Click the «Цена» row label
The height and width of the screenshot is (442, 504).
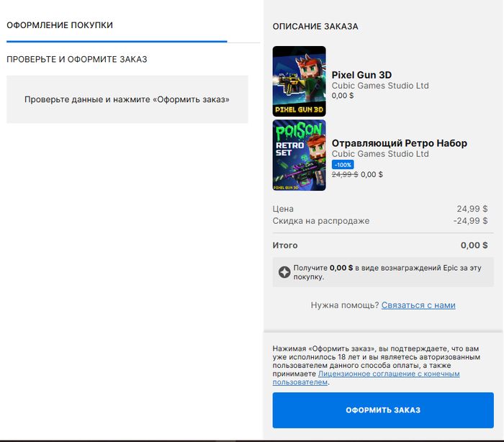pos(283,209)
